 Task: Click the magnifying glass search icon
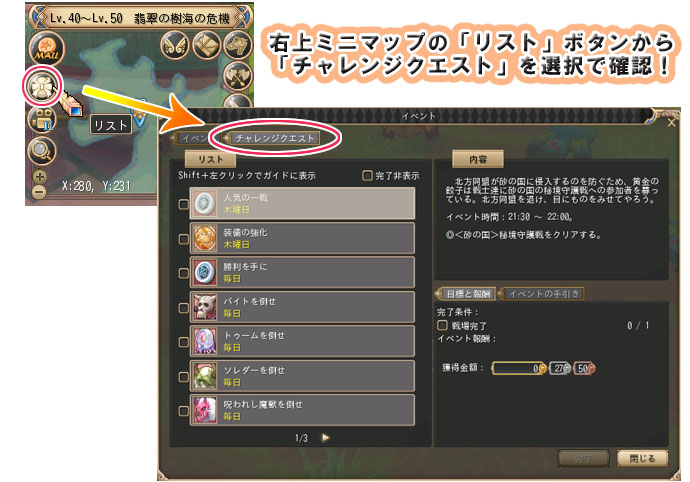coord(42,151)
